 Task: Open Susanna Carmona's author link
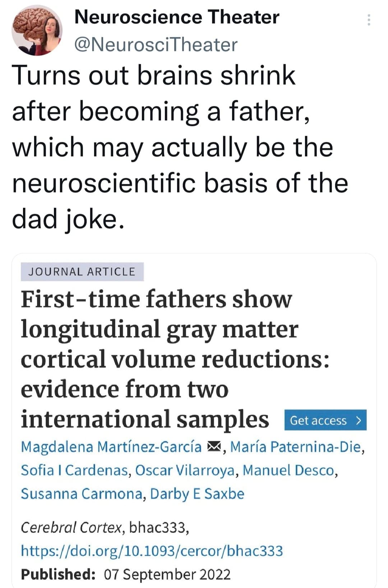tap(82, 494)
